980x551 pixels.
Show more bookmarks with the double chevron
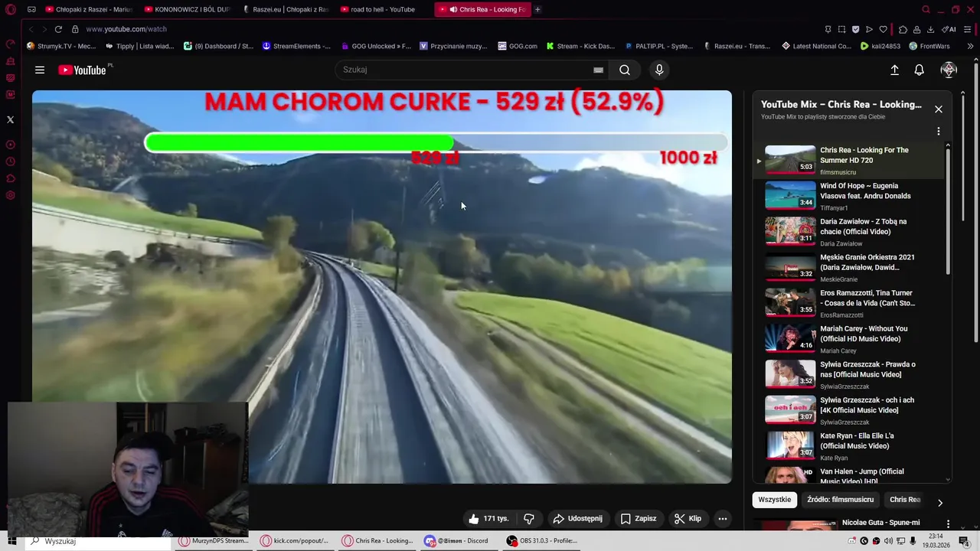[x=970, y=46]
